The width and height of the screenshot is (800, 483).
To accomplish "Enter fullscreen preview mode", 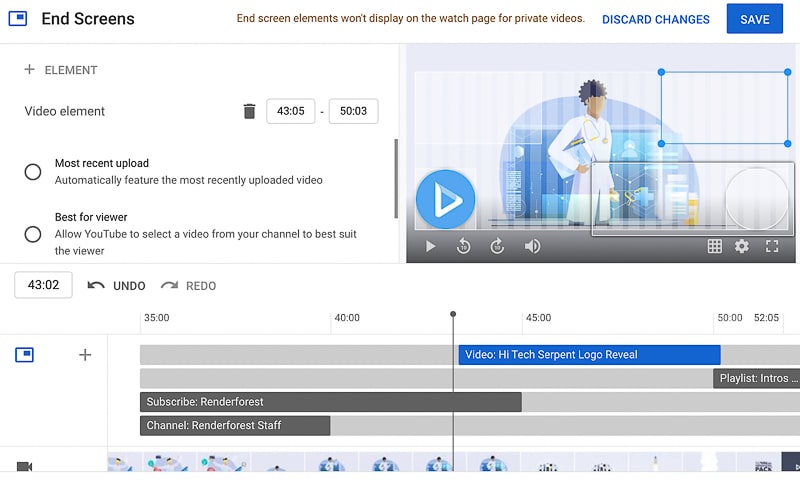I will (772, 246).
